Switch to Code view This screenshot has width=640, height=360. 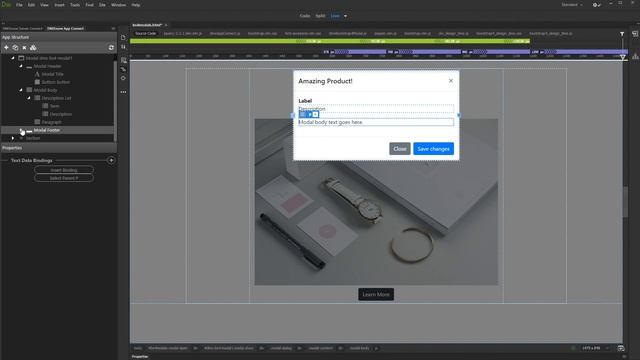305,16
